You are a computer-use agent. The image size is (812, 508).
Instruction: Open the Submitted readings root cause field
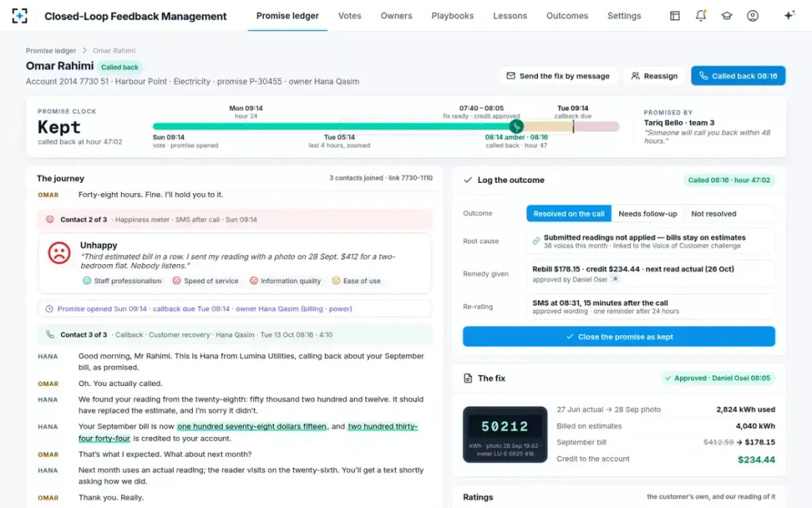pyautogui.click(x=651, y=241)
